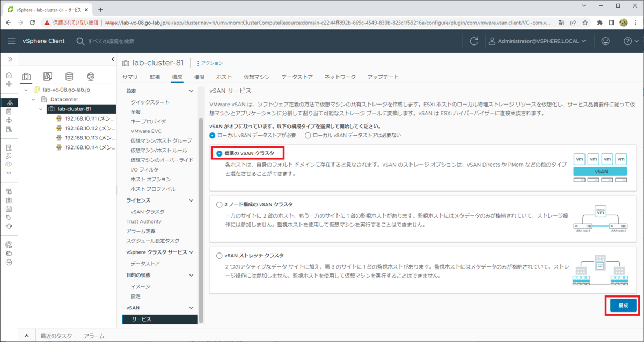This screenshot has height=342, width=644.
Task: Open Lifecycle Manager rail icon
Action: coord(9,226)
